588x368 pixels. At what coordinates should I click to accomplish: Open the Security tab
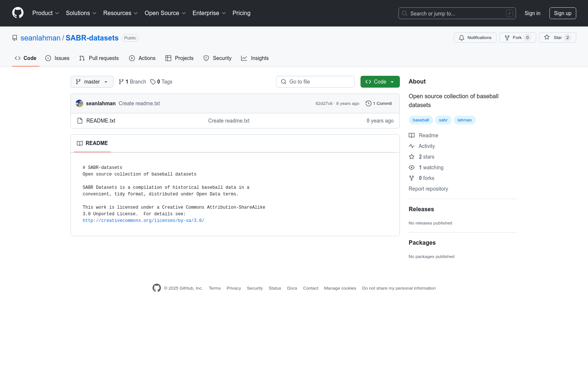coord(218,58)
